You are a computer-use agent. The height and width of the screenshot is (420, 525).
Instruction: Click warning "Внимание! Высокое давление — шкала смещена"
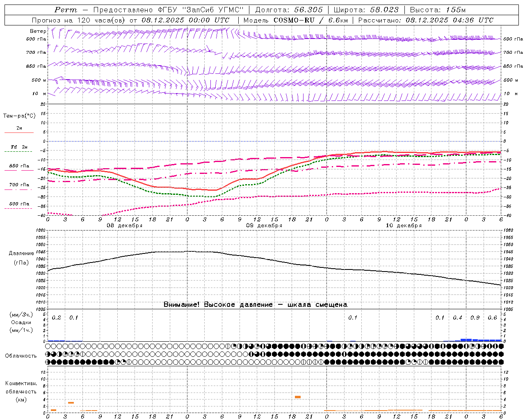click(255, 305)
